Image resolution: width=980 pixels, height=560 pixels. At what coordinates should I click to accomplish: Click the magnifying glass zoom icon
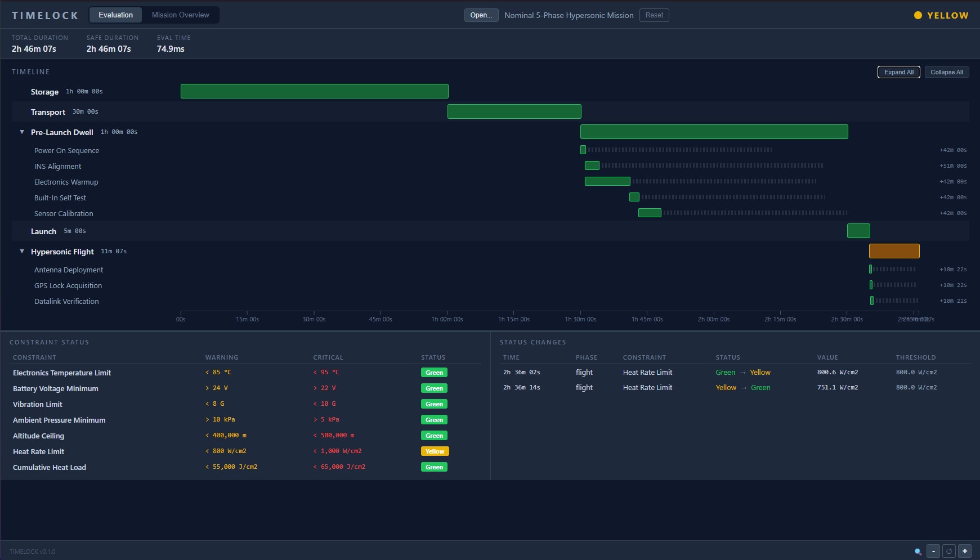point(918,552)
